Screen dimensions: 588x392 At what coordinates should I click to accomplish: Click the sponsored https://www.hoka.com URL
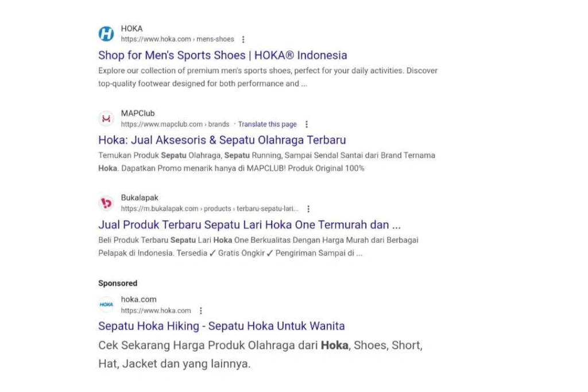[x=156, y=311]
